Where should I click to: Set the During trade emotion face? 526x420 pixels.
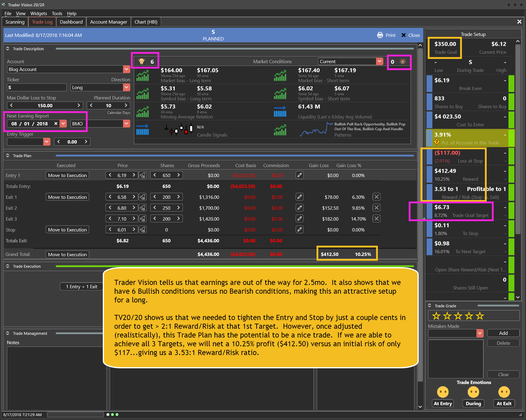coord(473,392)
